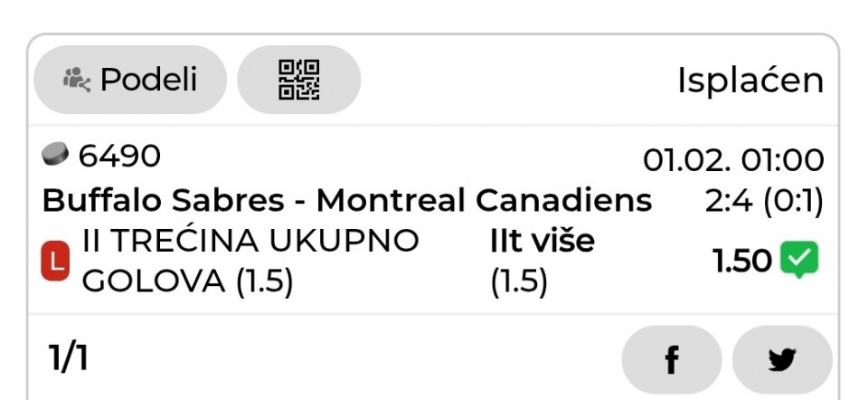
Task: Click the green winning checkmark icon
Action: [x=799, y=261]
